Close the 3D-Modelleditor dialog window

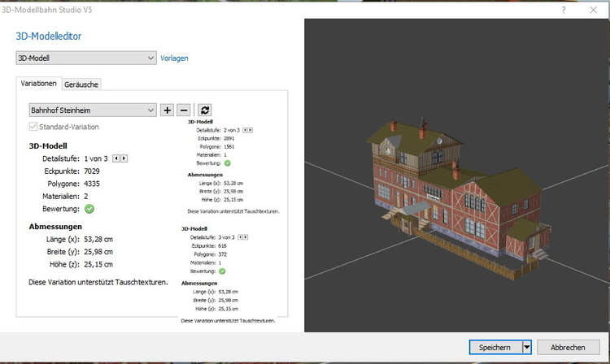point(595,9)
